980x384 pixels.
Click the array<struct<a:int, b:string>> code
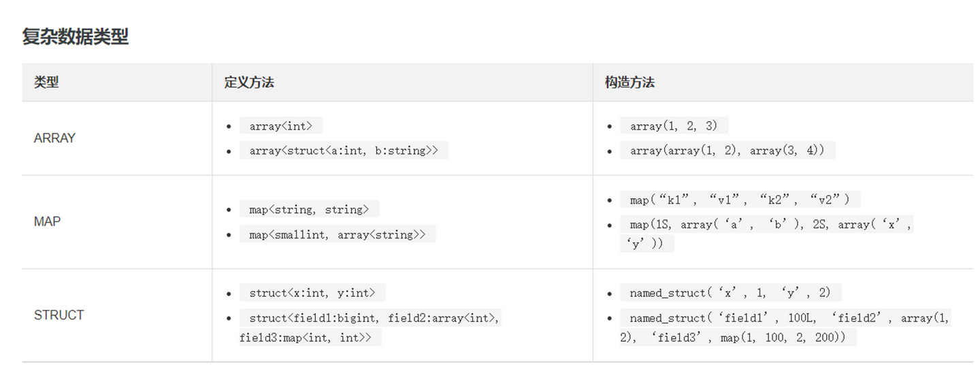[344, 150]
